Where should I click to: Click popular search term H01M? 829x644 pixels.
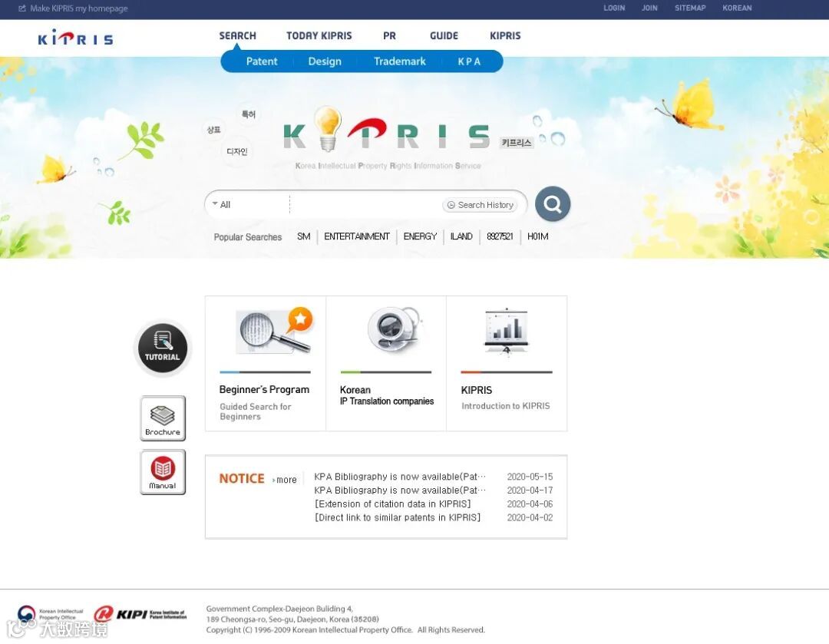pyautogui.click(x=537, y=236)
